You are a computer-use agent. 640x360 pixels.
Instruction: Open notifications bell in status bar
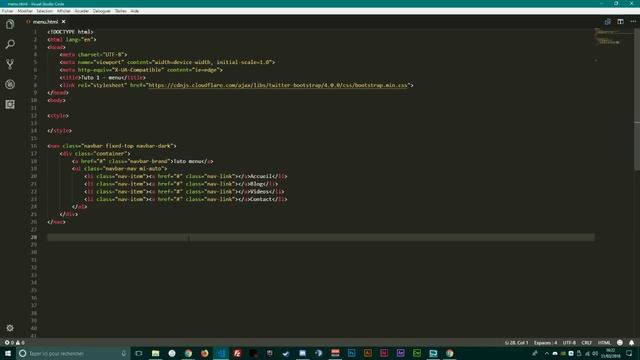pyautogui.click(x=631, y=342)
